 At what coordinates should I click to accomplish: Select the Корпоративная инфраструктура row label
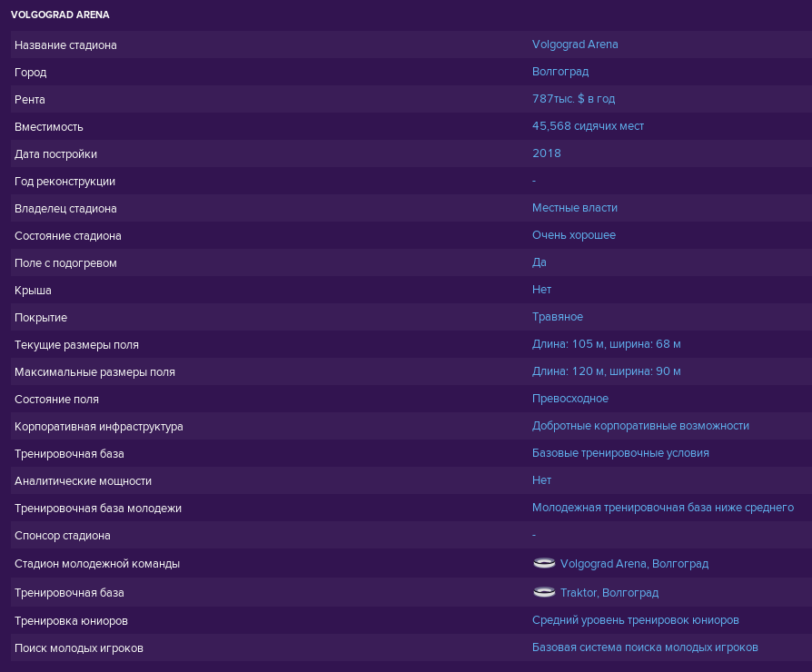coord(99,427)
